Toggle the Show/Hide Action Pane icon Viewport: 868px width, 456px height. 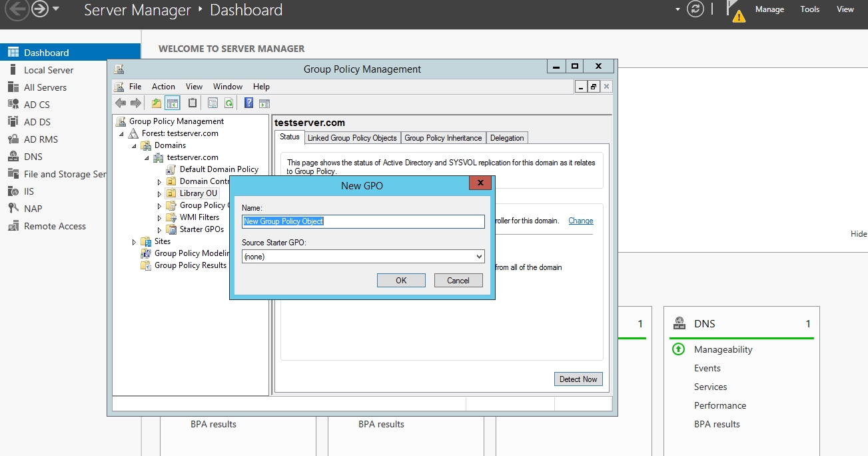264,103
